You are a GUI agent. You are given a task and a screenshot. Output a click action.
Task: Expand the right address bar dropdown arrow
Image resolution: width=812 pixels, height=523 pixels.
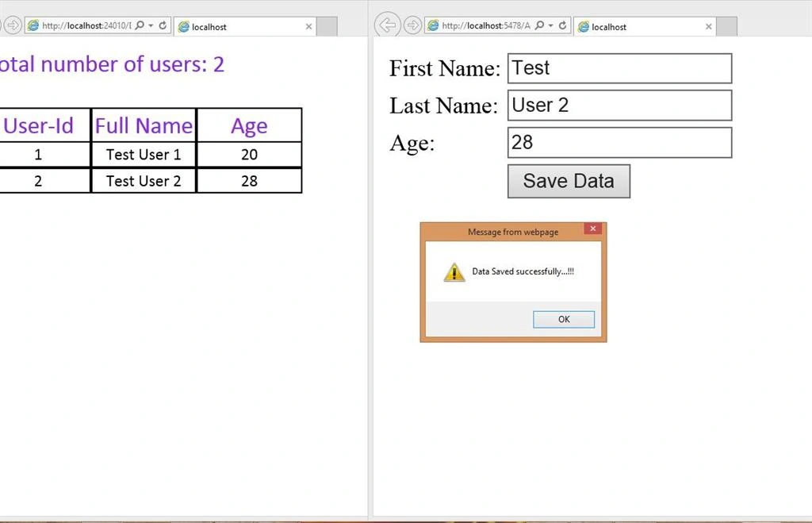(x=550, y=25)
